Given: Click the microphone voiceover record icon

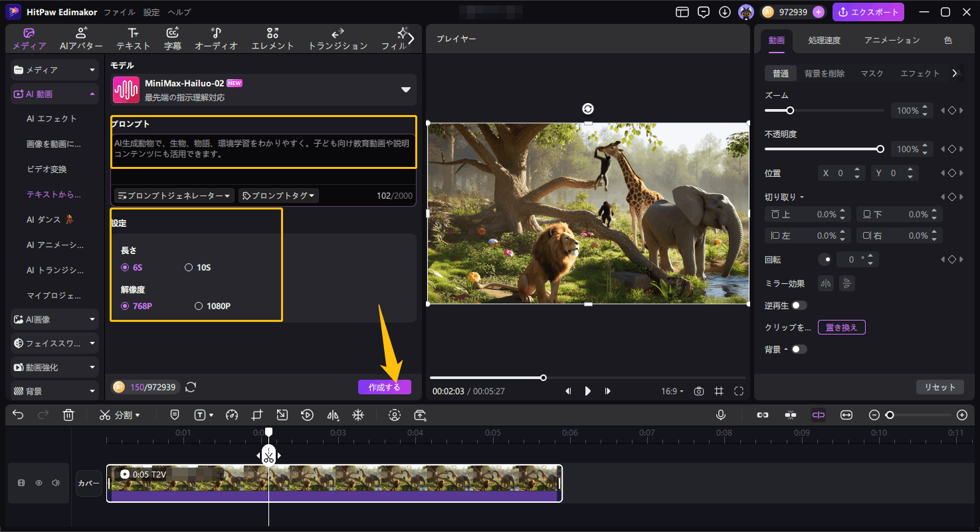Looking at the screenshot, I should (x=720, y=415).
